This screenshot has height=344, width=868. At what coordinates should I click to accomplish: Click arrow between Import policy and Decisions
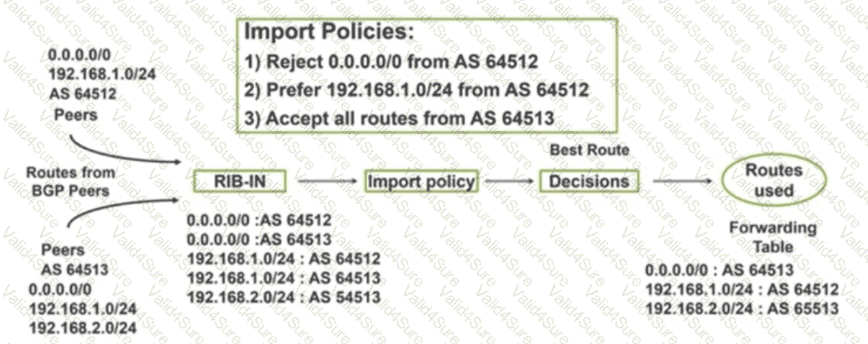[508, 181]
